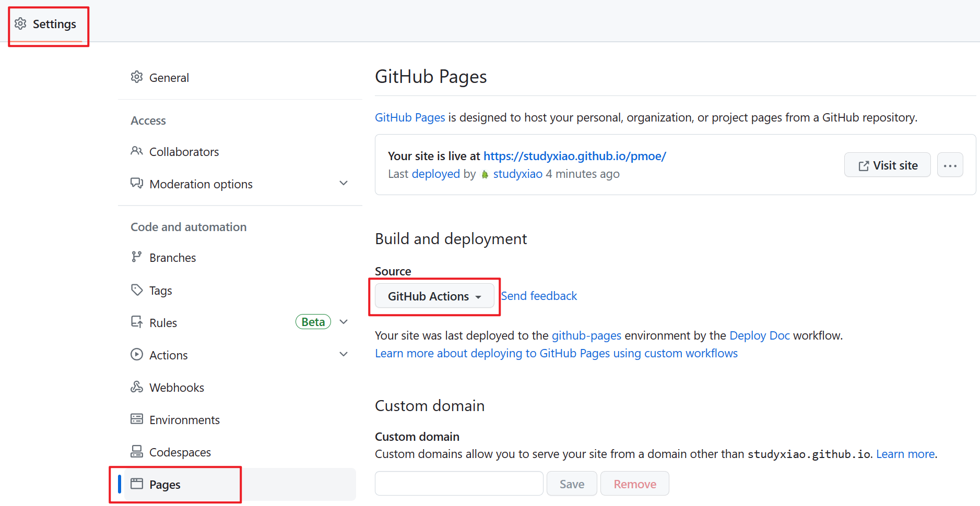Expand the Actions chevron
This screenshot has height=506, width=980.
[344, 355]
